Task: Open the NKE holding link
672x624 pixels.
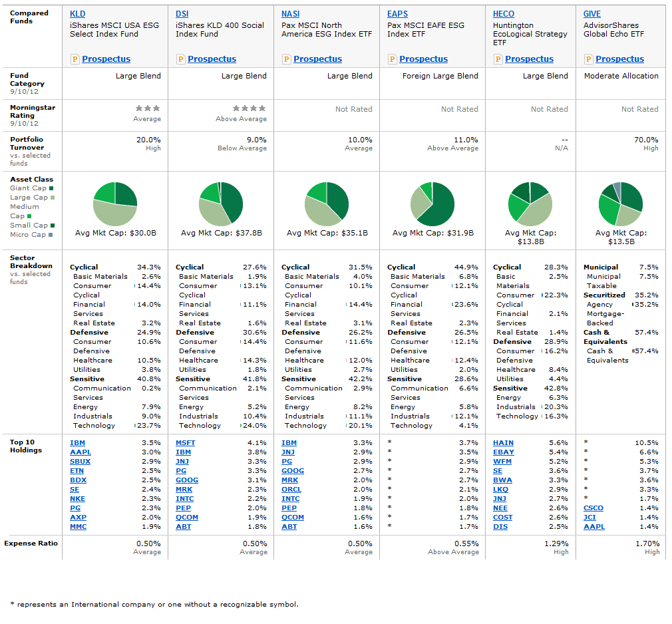Action: tap(78, 499)
